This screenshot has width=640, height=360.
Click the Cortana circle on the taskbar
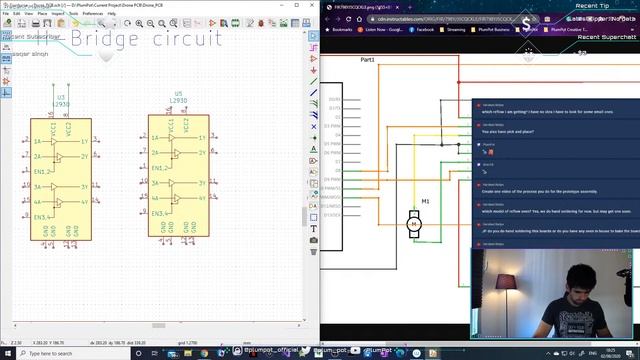click(138, 353)
